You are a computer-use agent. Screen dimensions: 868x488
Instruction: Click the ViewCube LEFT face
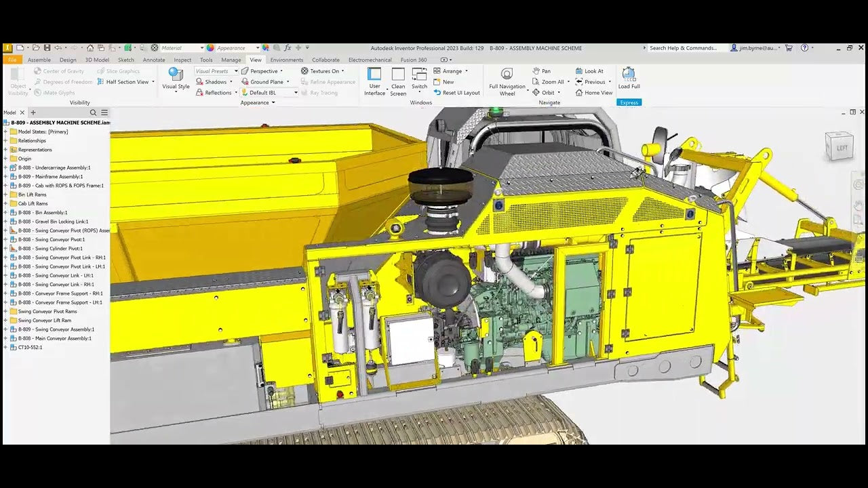[x=841, y=147]
